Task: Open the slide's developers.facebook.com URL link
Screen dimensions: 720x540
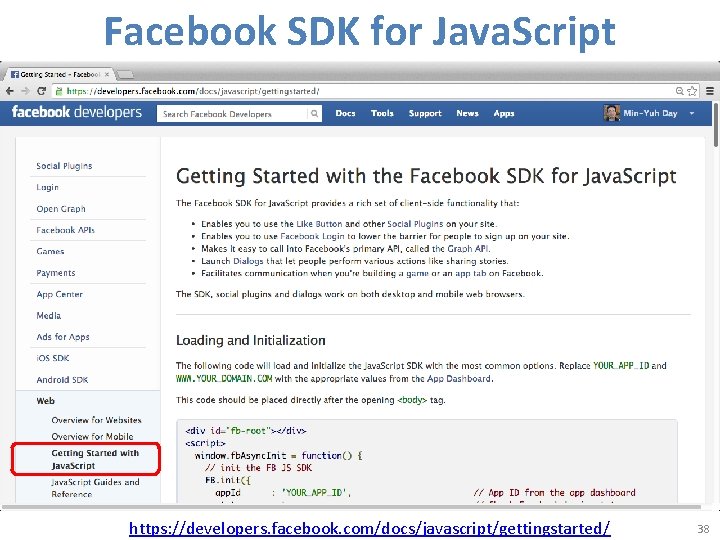Action: click(370, 528)
